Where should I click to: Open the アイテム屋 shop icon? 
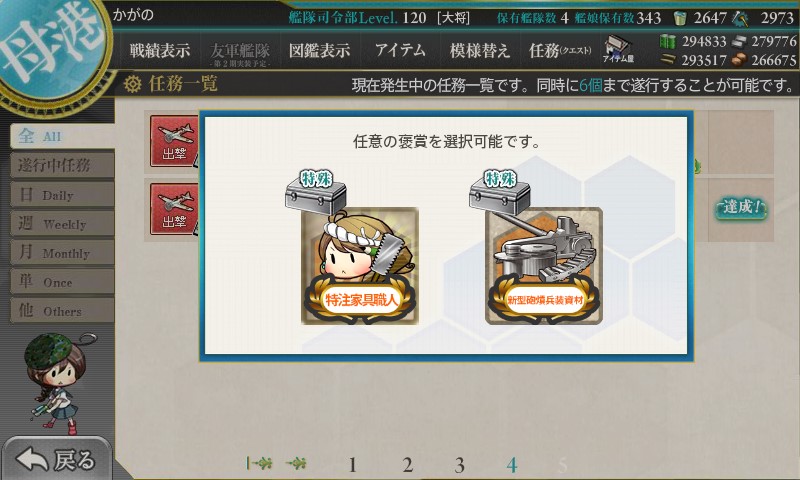(x=618, y=49)
